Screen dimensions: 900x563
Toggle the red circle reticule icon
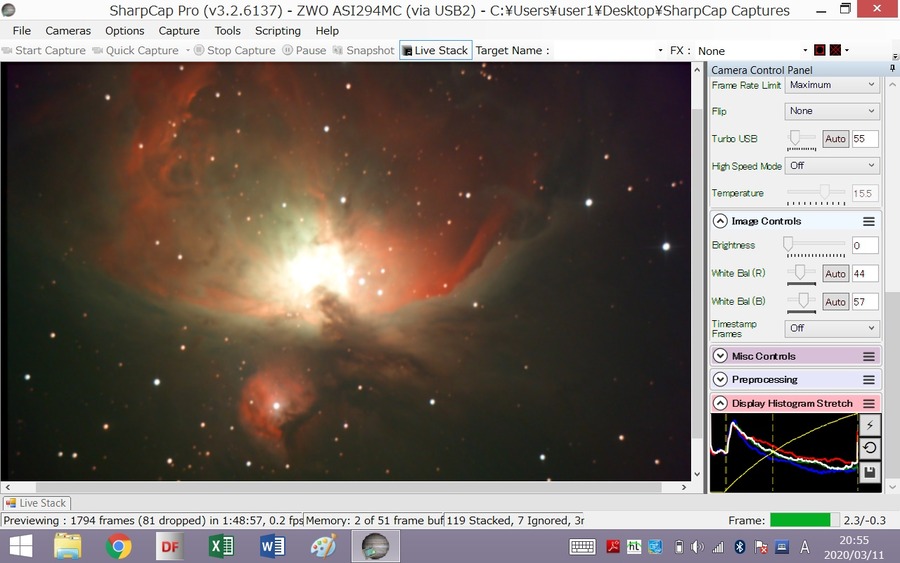point(820,51)
